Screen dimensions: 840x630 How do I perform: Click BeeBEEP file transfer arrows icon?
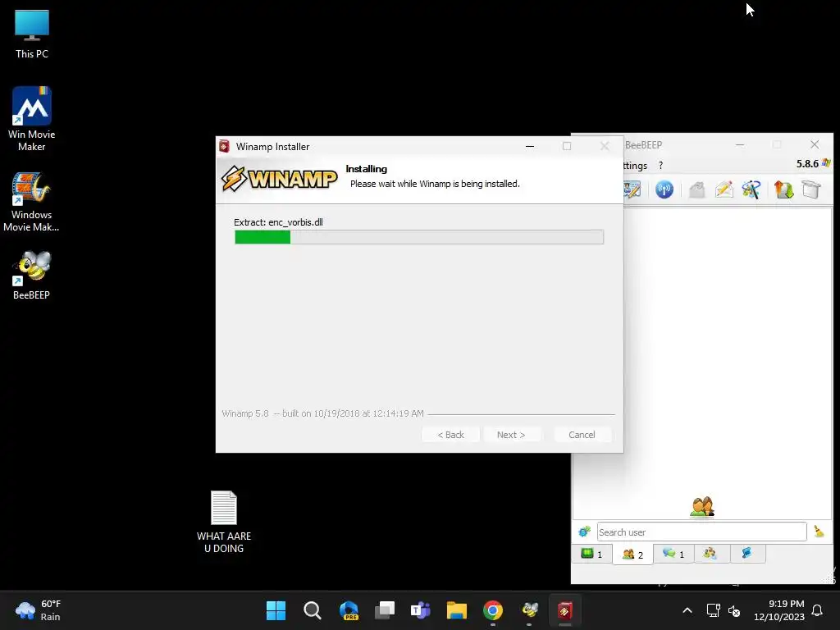pos(783,189)
